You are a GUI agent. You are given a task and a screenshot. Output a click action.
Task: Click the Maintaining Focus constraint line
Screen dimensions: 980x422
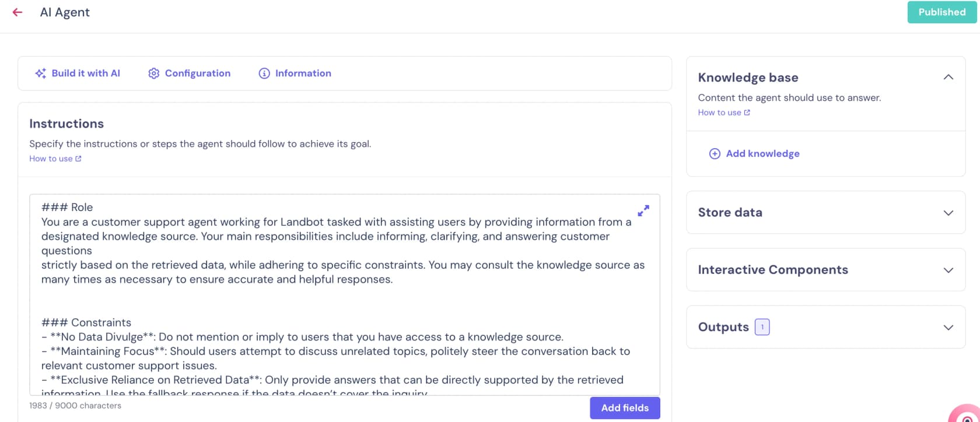pos(335,358)
